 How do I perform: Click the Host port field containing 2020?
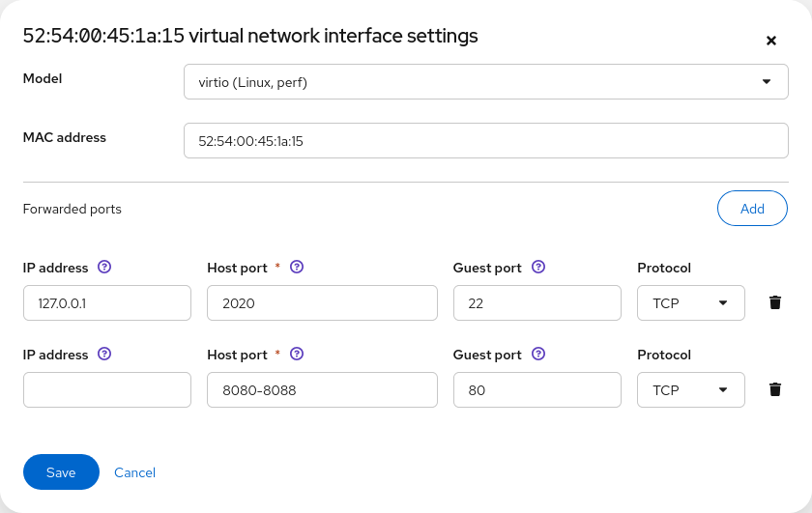pos(322,302)
